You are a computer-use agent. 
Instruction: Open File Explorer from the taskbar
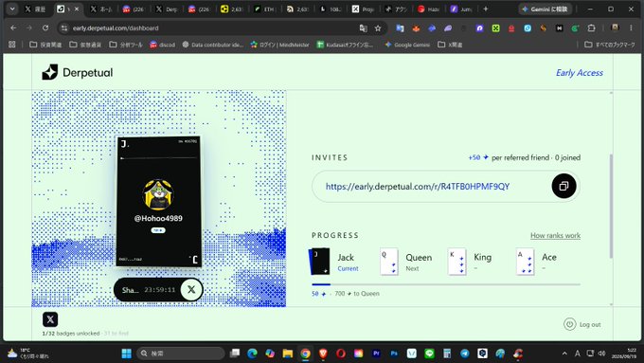pyautogui.click(x=288, y=354)
